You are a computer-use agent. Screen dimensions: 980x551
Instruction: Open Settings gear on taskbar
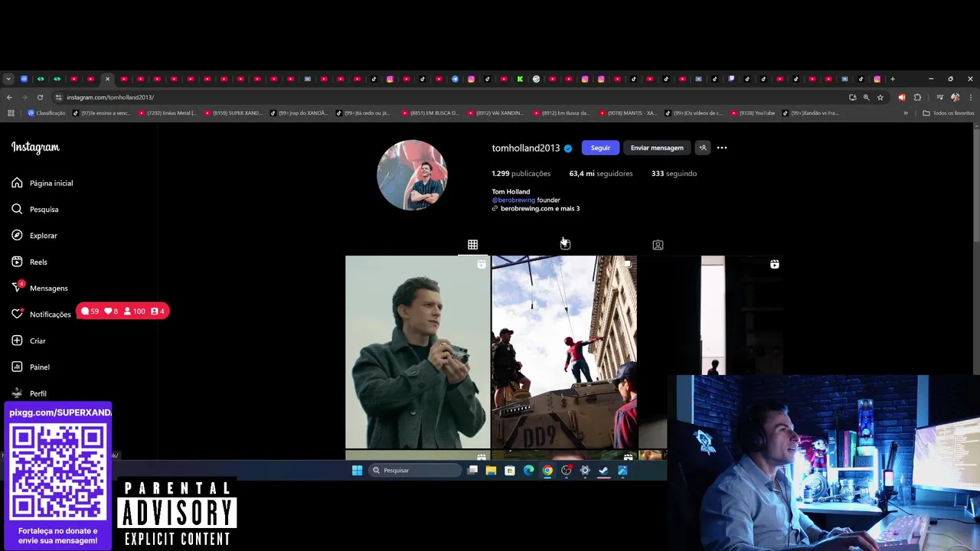point(585,471)
